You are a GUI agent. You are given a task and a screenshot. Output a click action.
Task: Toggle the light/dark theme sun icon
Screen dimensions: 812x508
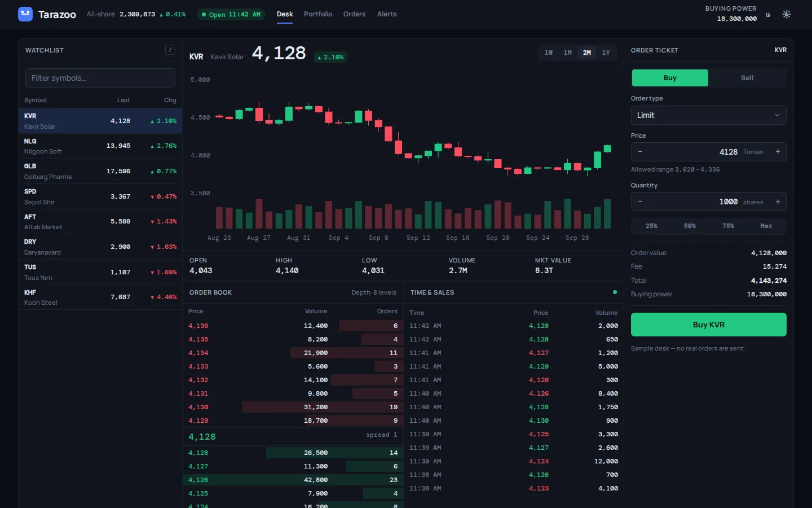pyautogui.click(x=787, y=14)
